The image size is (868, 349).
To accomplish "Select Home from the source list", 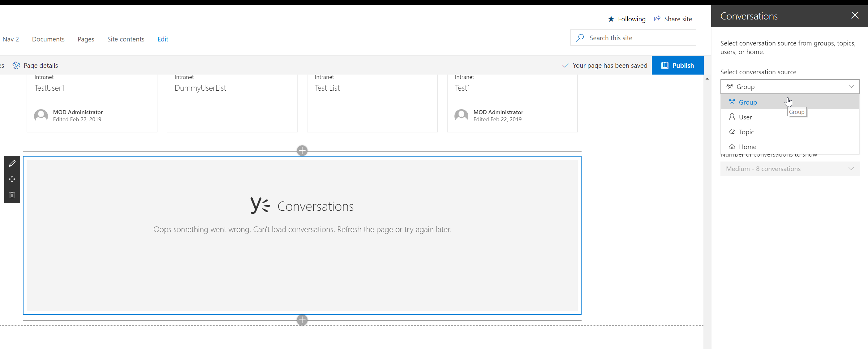I will point(747,147).
